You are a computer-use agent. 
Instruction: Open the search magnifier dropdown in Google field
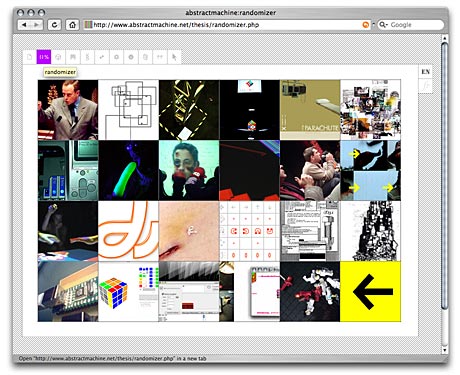pyautogui.click(x=384, y=25)
